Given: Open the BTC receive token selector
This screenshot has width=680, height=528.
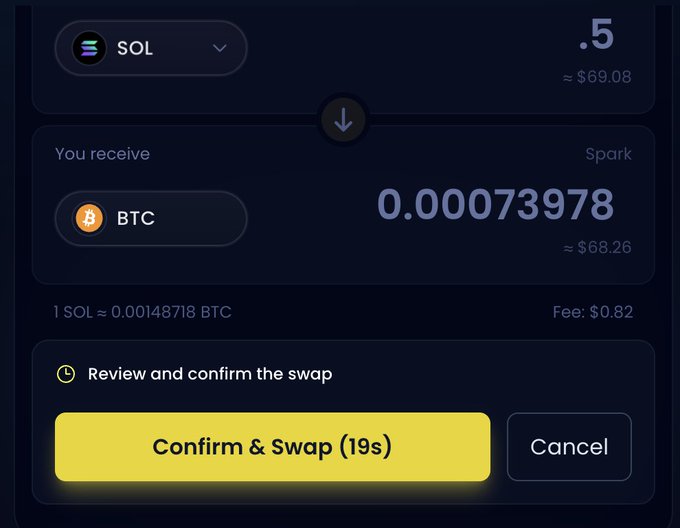Looking at the screenshot, I should (x=150, y=218).
